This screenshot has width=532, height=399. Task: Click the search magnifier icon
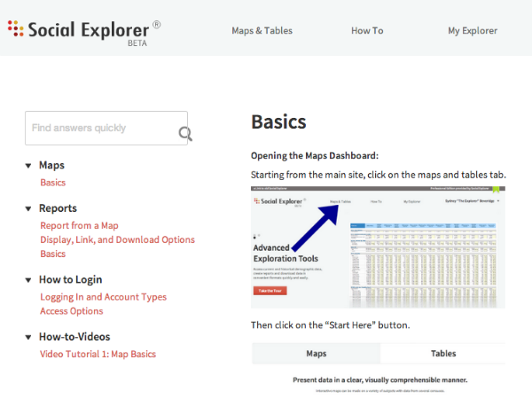point(185,134)
